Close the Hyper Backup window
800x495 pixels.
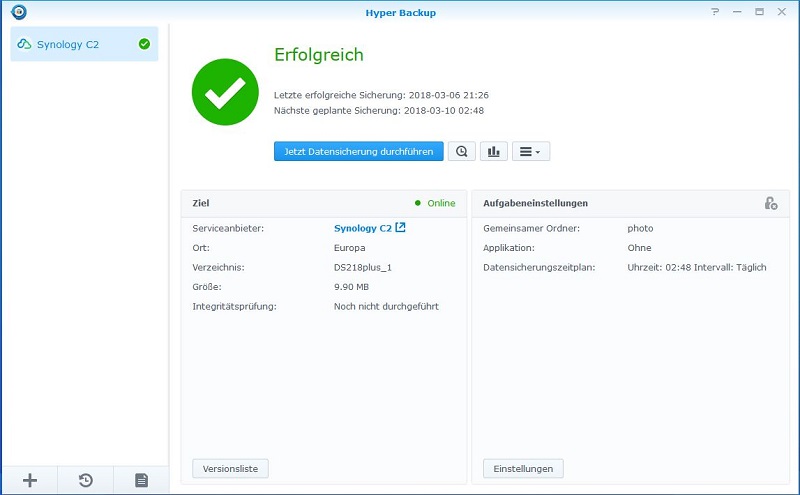(x=782, y=12)
